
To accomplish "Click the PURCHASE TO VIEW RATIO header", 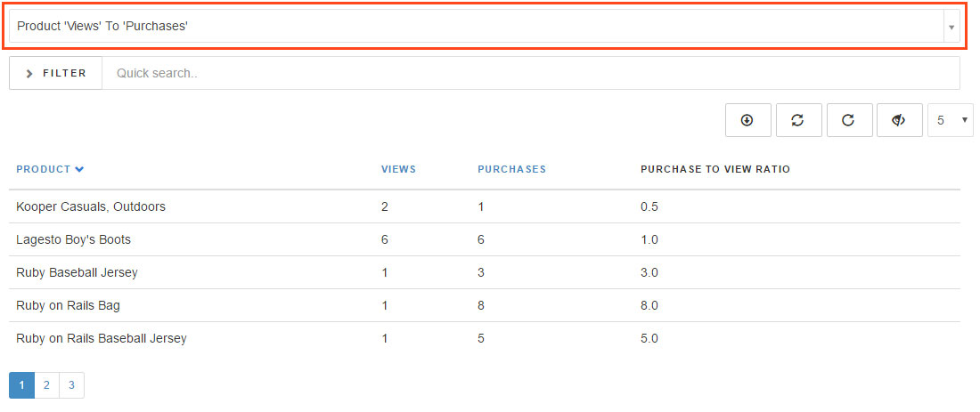I will (x=715, y=169).
